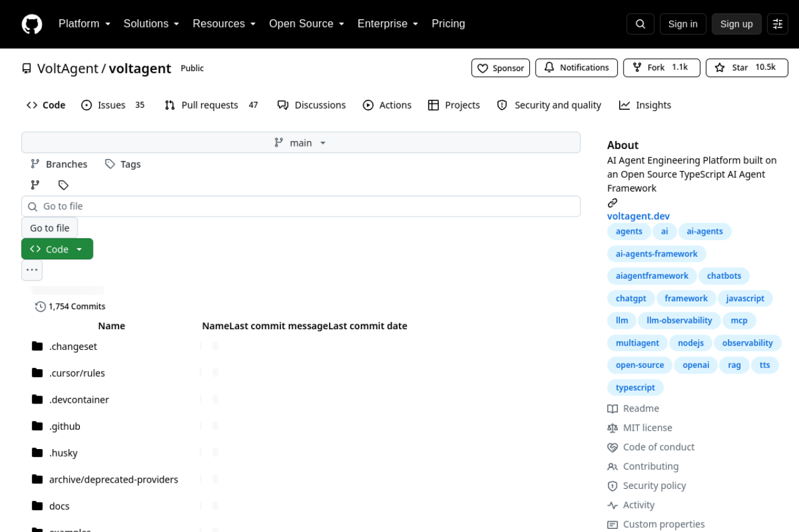The height and width of the screenshot is (532, 799).
Task: Click the Sponsor button
Action: tap(501, 68)
